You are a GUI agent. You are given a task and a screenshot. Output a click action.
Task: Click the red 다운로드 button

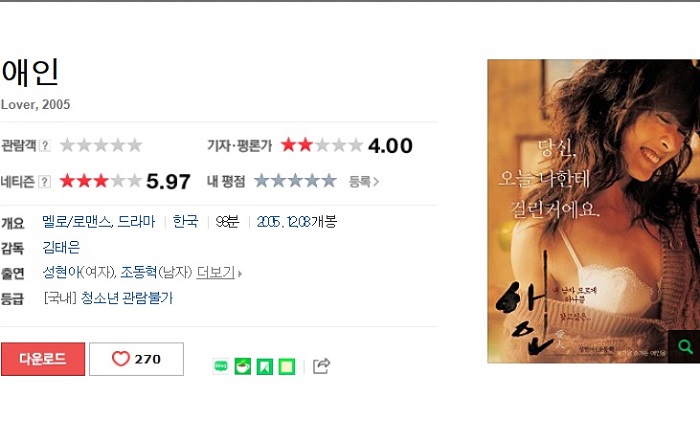tap(43, 359)
